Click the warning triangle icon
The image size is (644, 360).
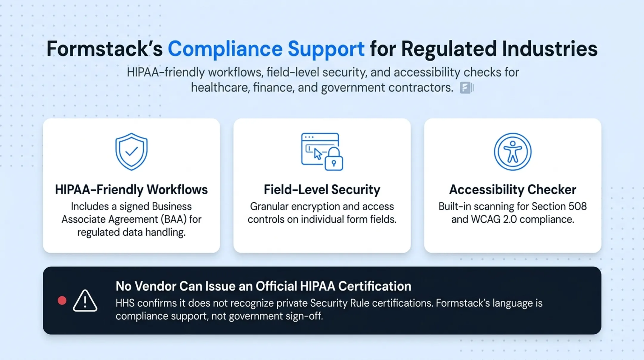85,301
